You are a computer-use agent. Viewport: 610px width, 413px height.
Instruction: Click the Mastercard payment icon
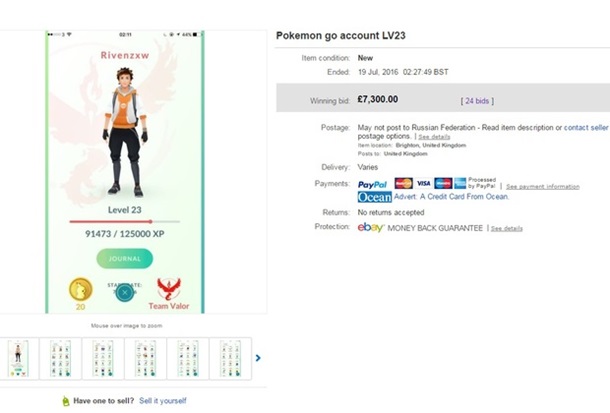coord(404,184)
